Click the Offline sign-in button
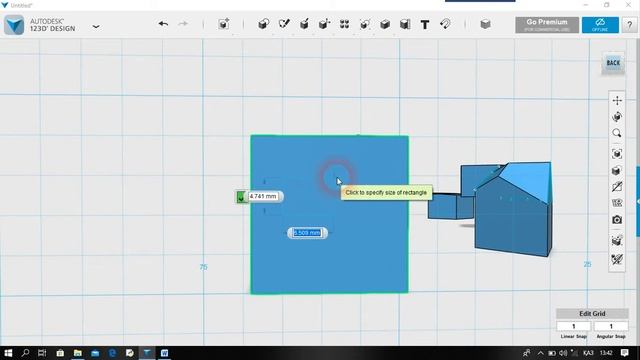 [x=600, y=25]
